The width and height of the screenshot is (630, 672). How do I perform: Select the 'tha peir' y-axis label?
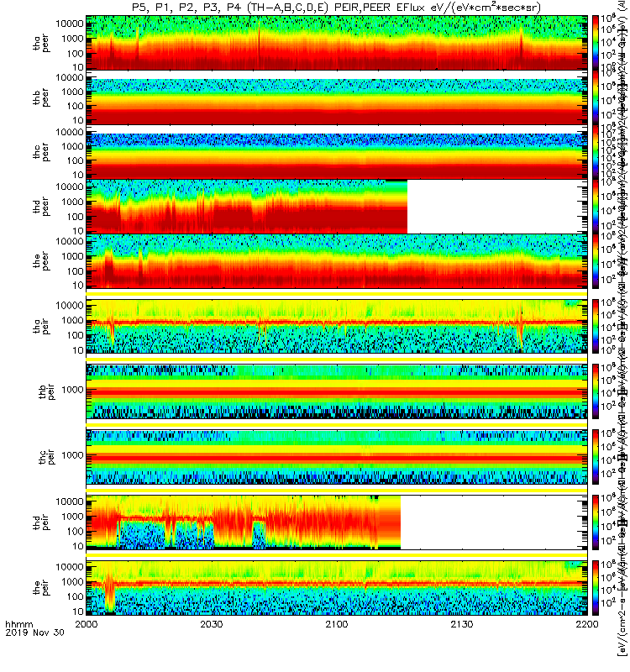(x=41, y=326)
